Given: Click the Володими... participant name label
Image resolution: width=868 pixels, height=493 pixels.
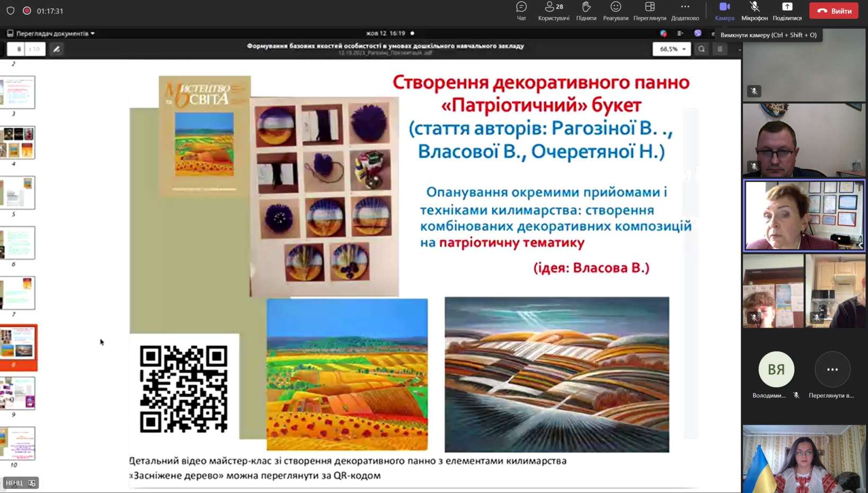Looking at the screenshot, I should coord(769,395).
